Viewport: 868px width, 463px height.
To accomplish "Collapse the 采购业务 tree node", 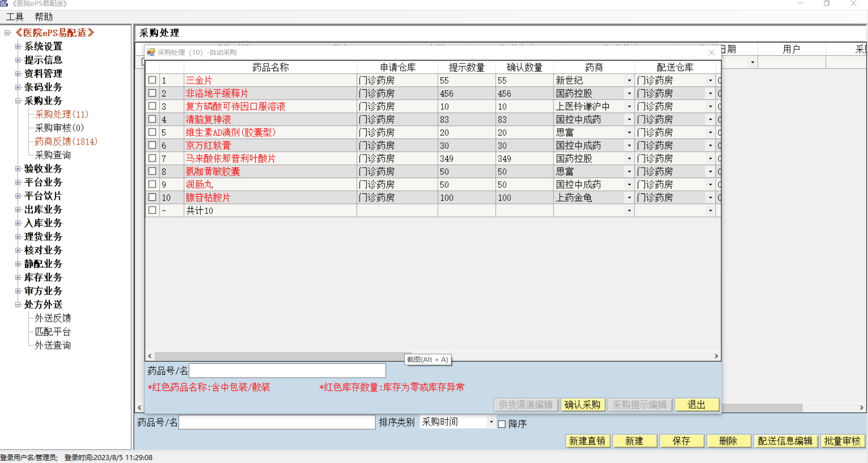I will [x=18, y=101].
